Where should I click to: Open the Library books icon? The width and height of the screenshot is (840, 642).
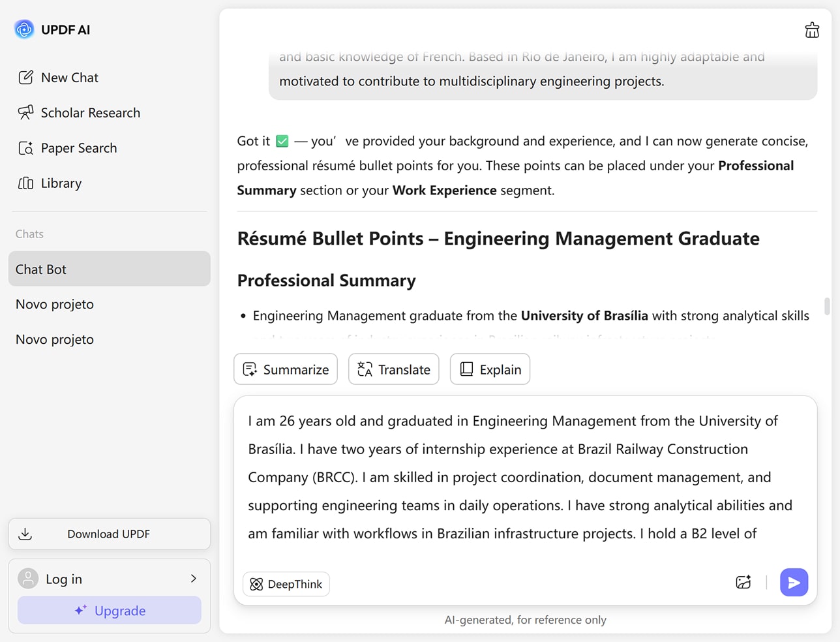[25, 183]
